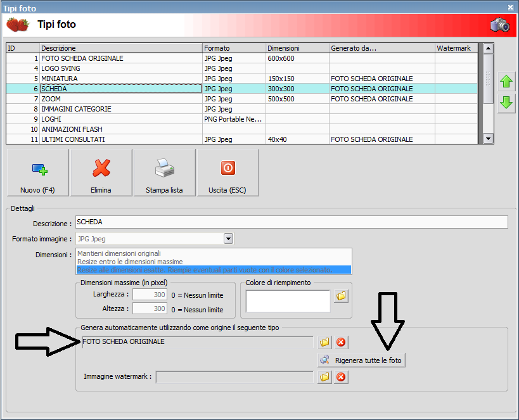Image resolution: width=519 pixels, height=420 pixels.
Task: Click Rigenera tutte le foto button
Action: pos(361,360)
